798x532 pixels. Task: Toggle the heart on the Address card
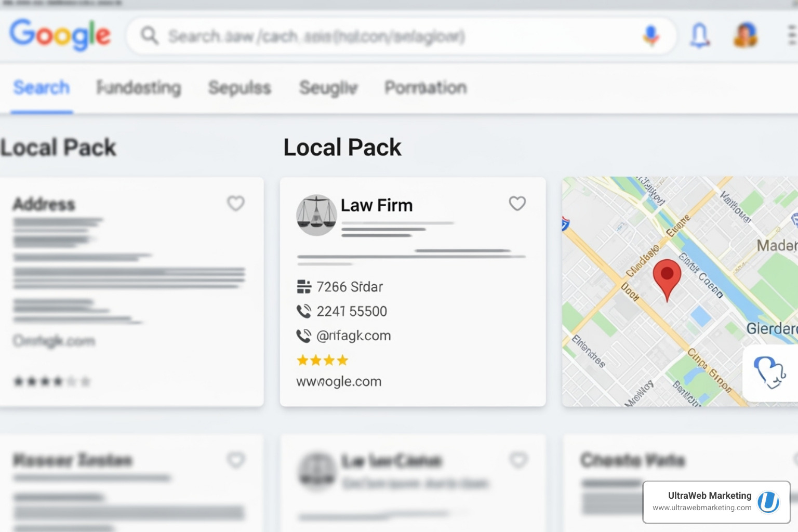(x=236, y=204)
